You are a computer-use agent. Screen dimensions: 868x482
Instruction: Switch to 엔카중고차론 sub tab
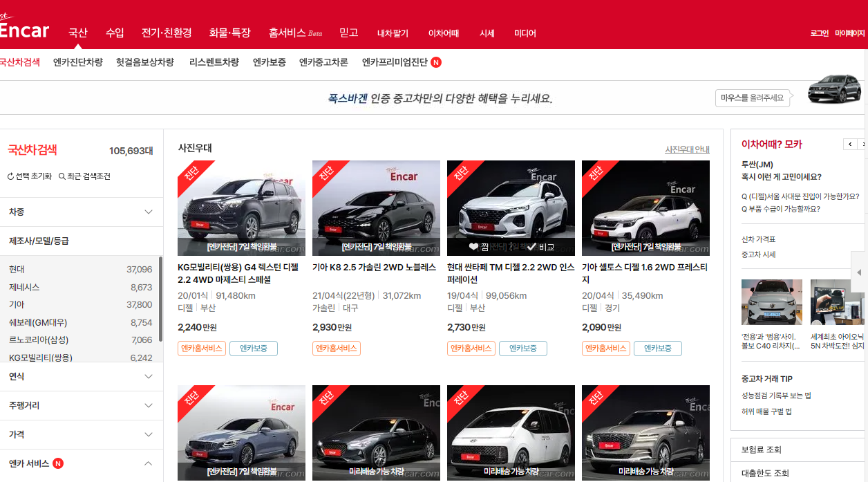[x=323, y=62]
